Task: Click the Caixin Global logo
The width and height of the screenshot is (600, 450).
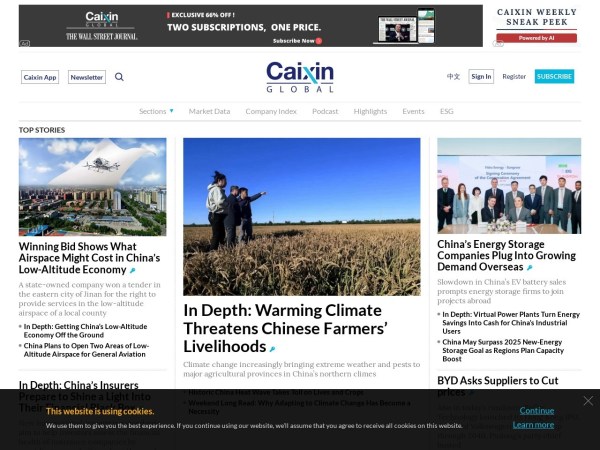Action: [300, 77]
